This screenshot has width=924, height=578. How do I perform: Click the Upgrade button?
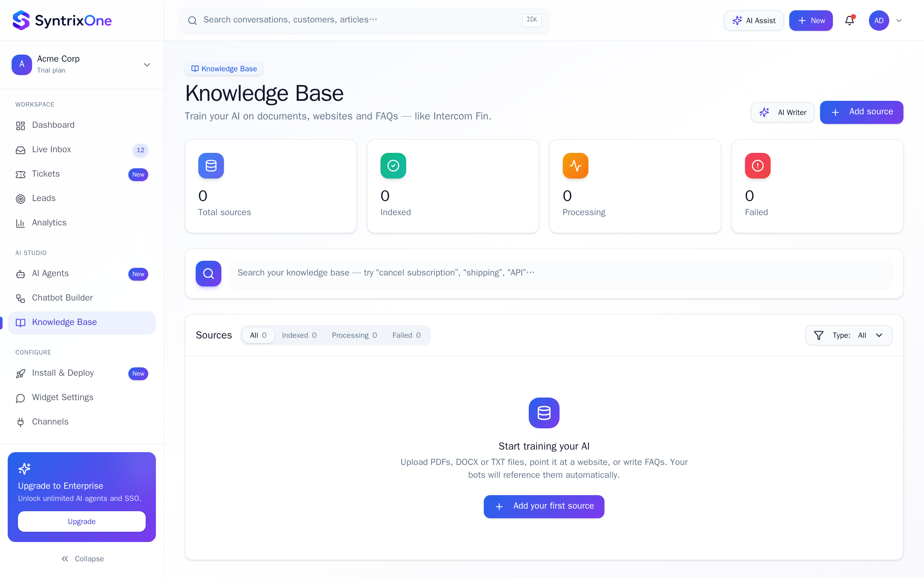(x=82, y=521)
